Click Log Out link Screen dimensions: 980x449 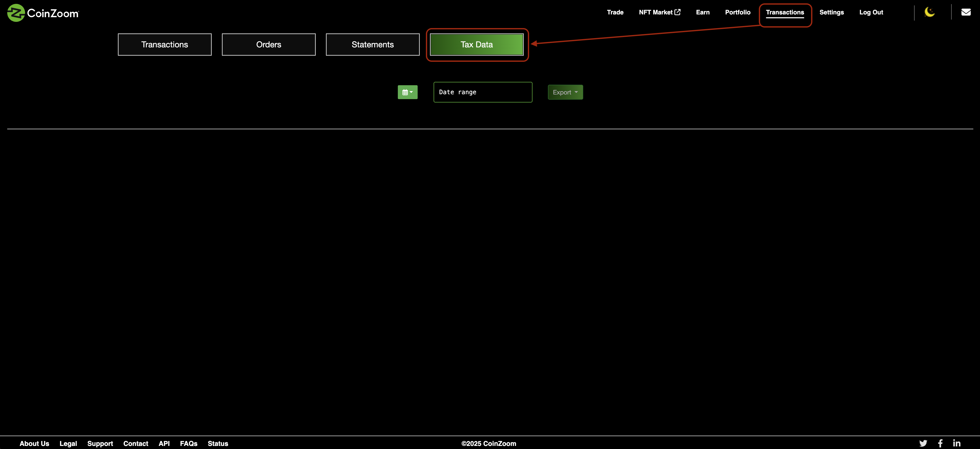[871, 12]
